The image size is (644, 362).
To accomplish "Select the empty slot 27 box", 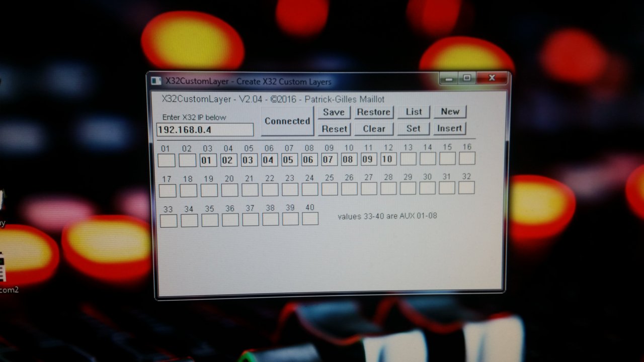I will (x=369, y=189).
